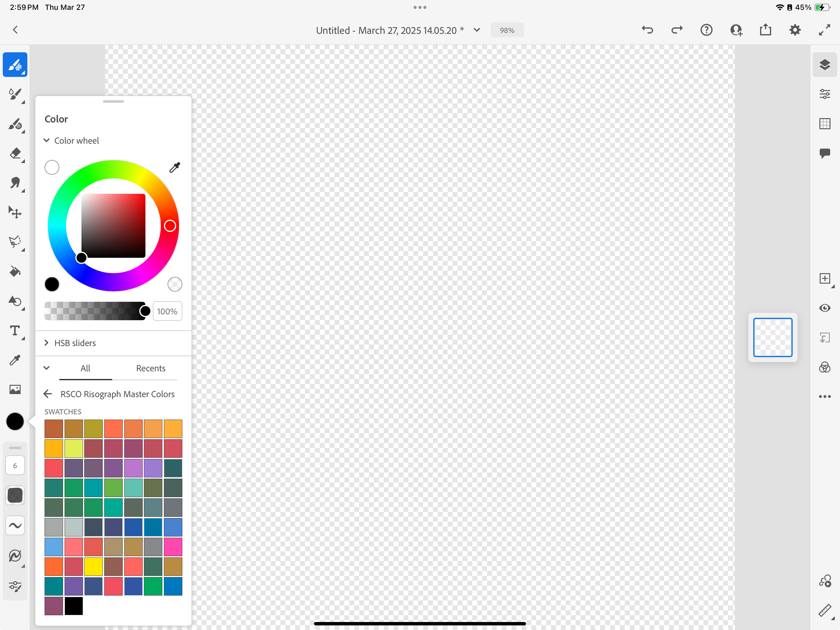Pick the black swatch in last row
Screen dimensions: 840x630
[74, 606]
